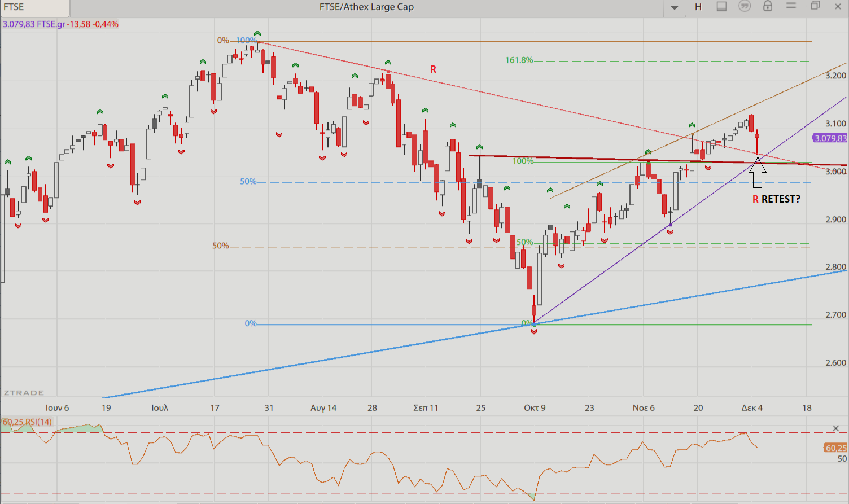Click the 2.600 price axis label
Viewport: 849px width, 504px height.
[835, 363]
